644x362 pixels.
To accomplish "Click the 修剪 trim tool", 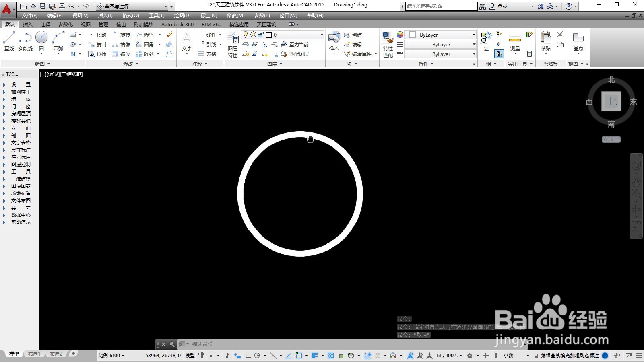I will tap(145, 35).
